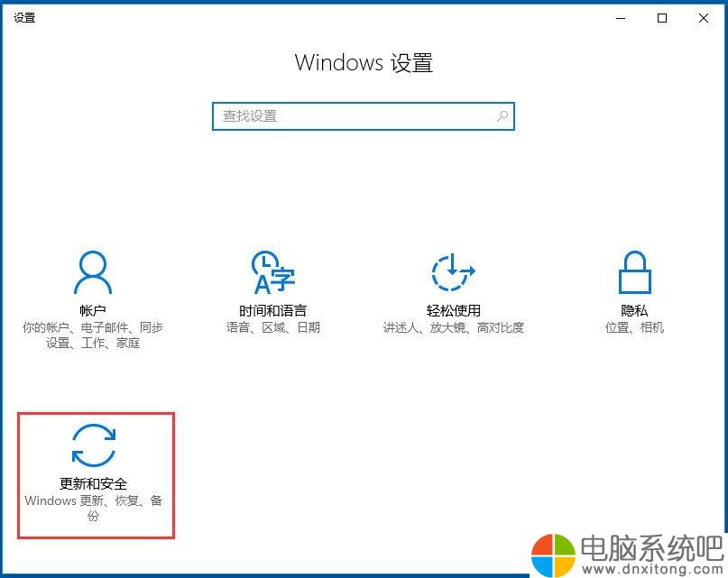Click the 更新和安全 title text

(x=93, y=483)
